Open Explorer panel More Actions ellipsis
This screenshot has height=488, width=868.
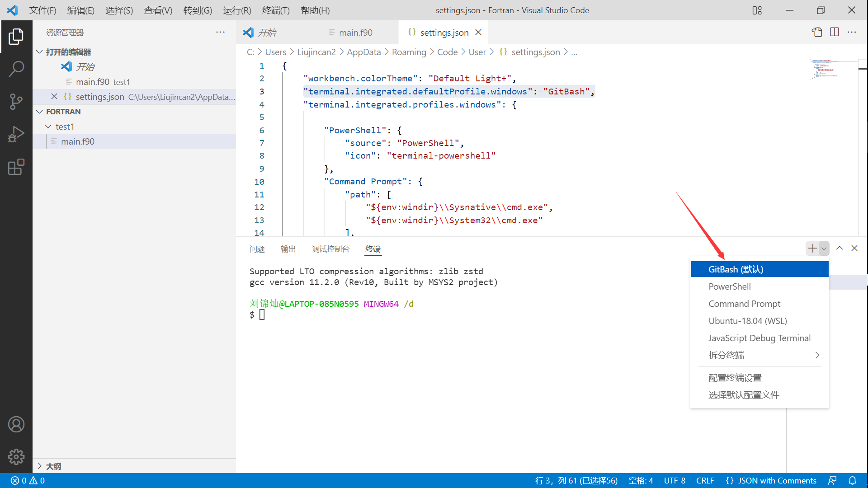point(220,32)
